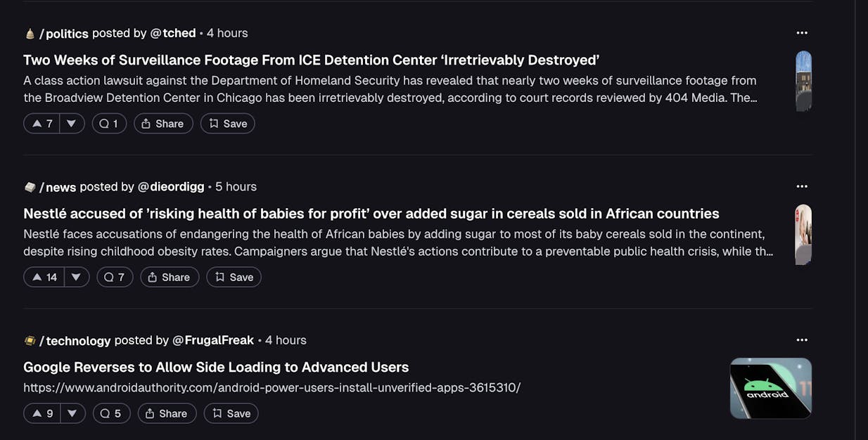Viewport: 868px width, 440px height.
Task: Open the androidauthority.com article URL
Action: [x=272, y=387]
